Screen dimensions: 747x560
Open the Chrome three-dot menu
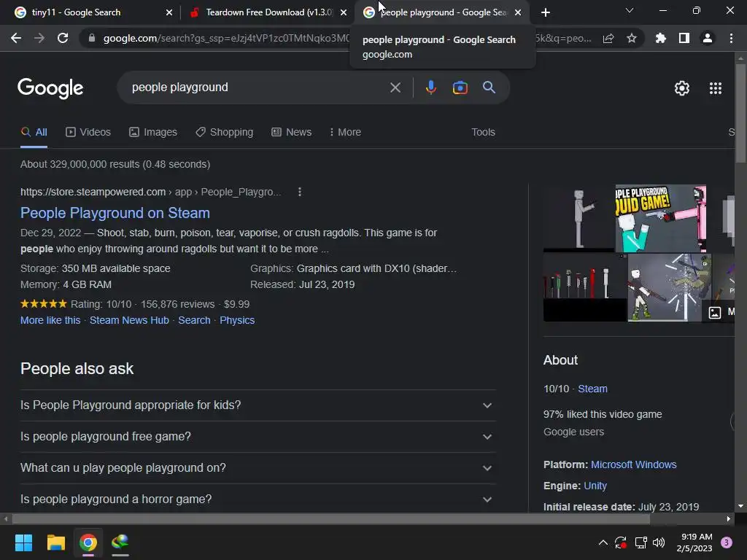[x=731, y=38]
